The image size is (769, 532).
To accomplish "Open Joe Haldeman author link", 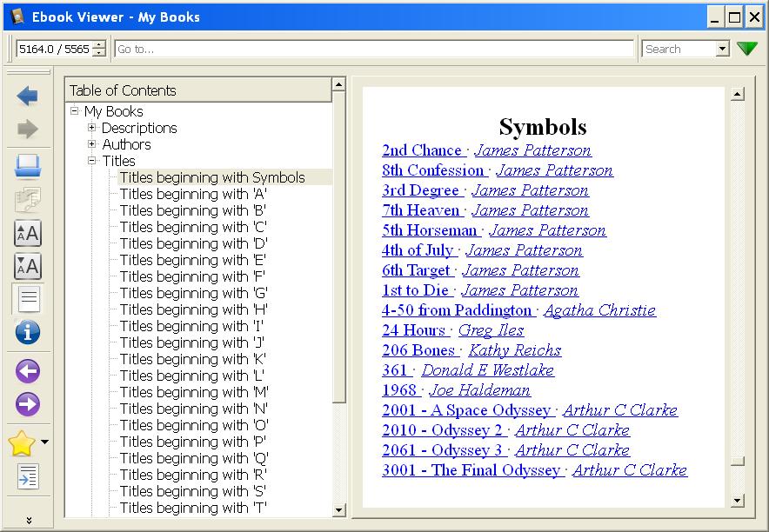I will pyautogui.click(x=479, y=390).
